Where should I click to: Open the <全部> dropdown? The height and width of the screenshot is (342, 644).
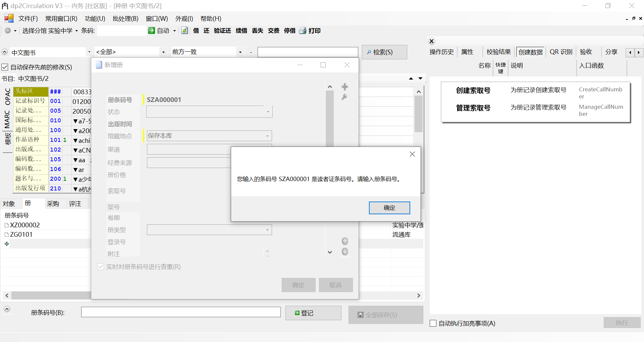point(163,52)
